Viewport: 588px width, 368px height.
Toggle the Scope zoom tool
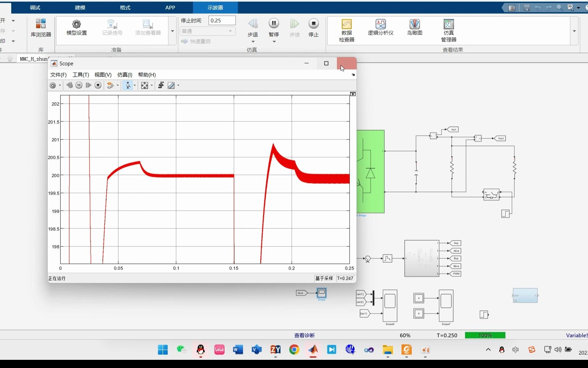(x=128, y=86)
